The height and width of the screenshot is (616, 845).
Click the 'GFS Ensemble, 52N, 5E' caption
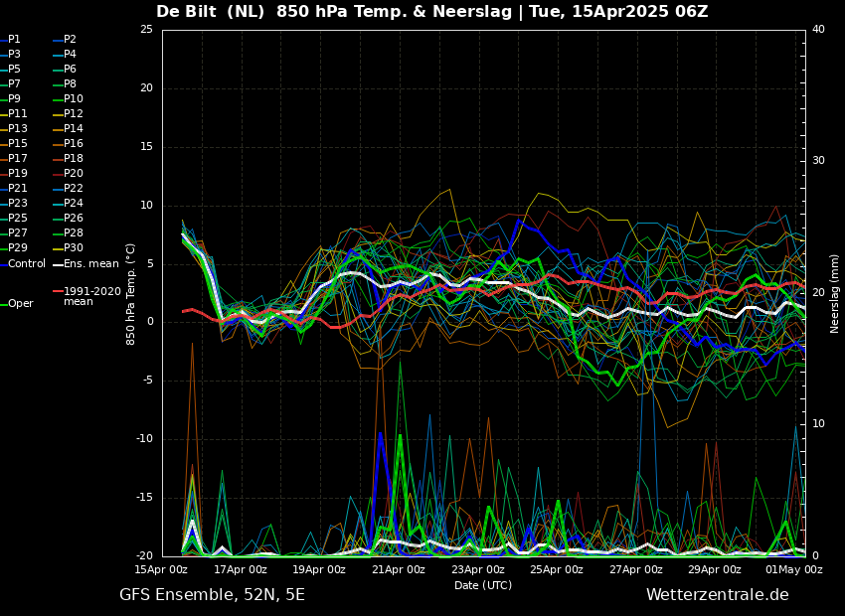point(213,595)
